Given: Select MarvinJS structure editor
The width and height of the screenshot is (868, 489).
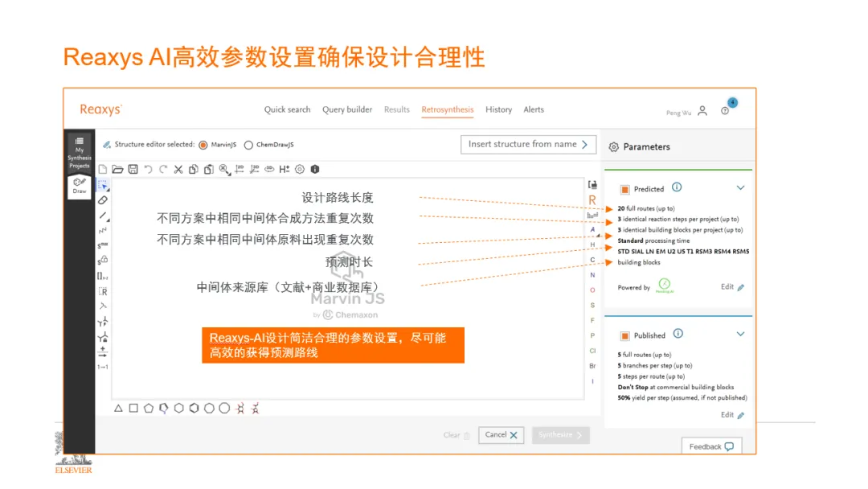Looking at the screenshot, I should [203, 145].
